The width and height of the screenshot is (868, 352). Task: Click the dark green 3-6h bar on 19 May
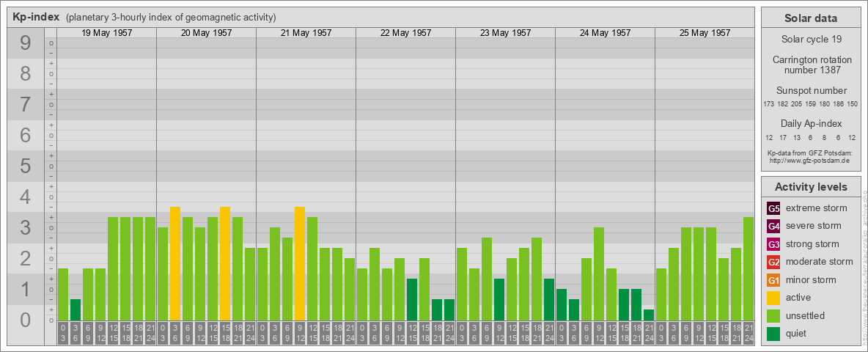pyautogui.click(x=76, y=310)
